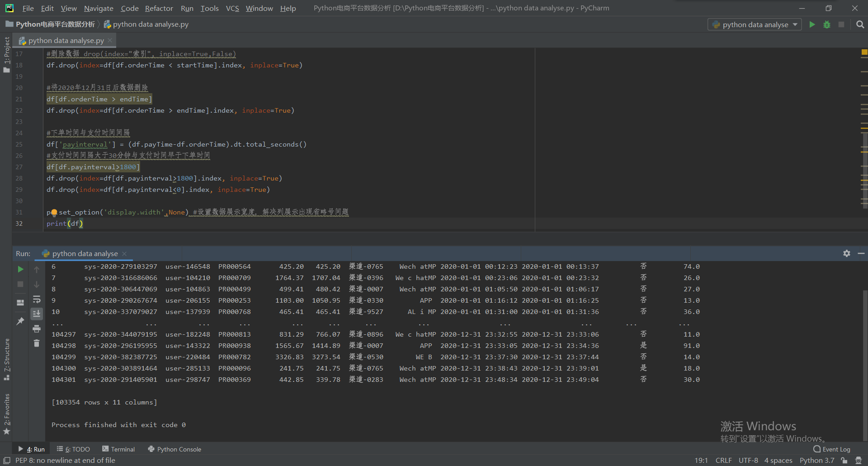The width and height of the screenshot is (868, 466).
Task: Close python data analyse.py editor tab
Action: pos(110,40)
